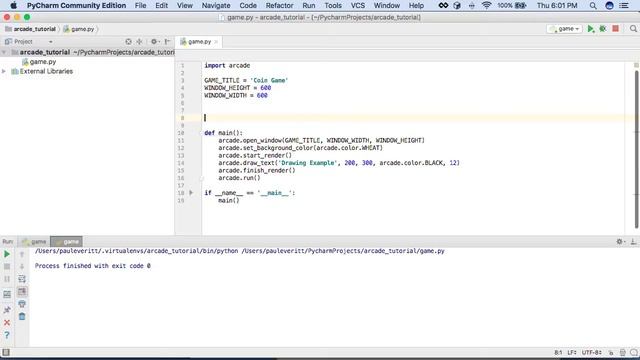Toggle scroll to end in Run console

point(22,291)
